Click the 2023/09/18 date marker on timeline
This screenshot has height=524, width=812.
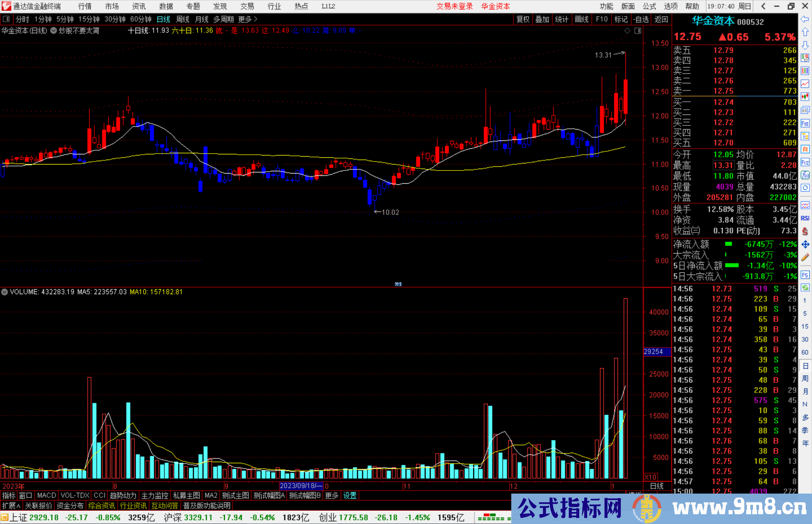pyautogui.click(x=301, y=486)
